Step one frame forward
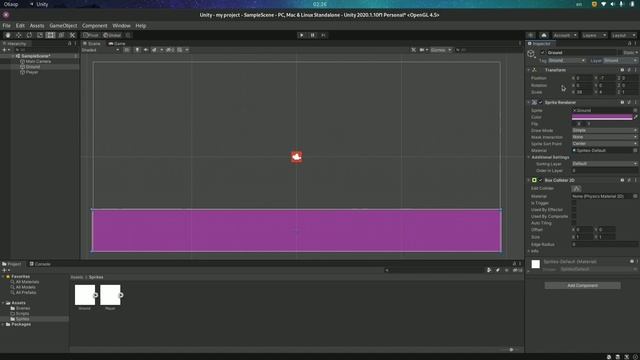The image size is (640, 360). [x=323, y=35]
